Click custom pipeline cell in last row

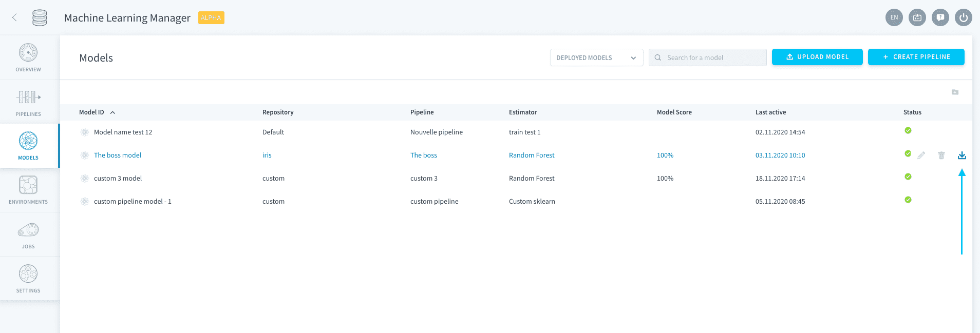point(434,201)
